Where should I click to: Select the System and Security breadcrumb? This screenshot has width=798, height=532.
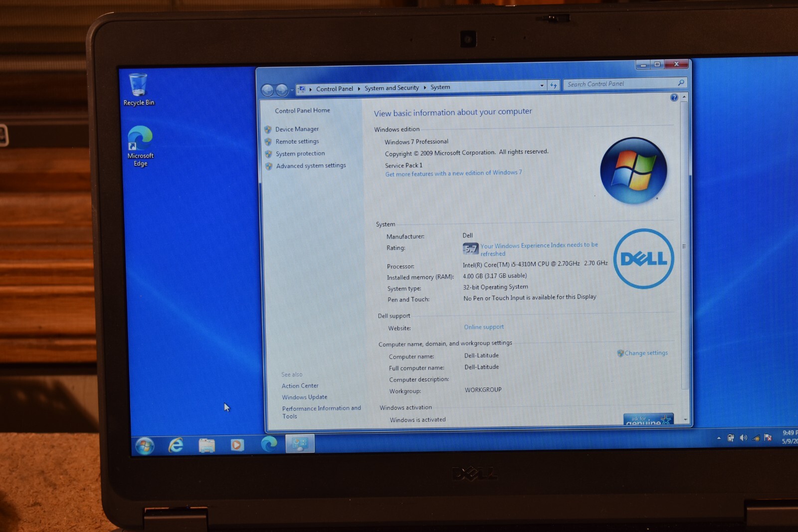(392, 88)
